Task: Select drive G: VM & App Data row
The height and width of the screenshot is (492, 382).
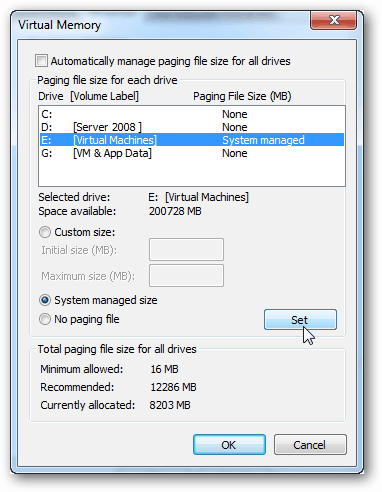Action: pos(192,153)
